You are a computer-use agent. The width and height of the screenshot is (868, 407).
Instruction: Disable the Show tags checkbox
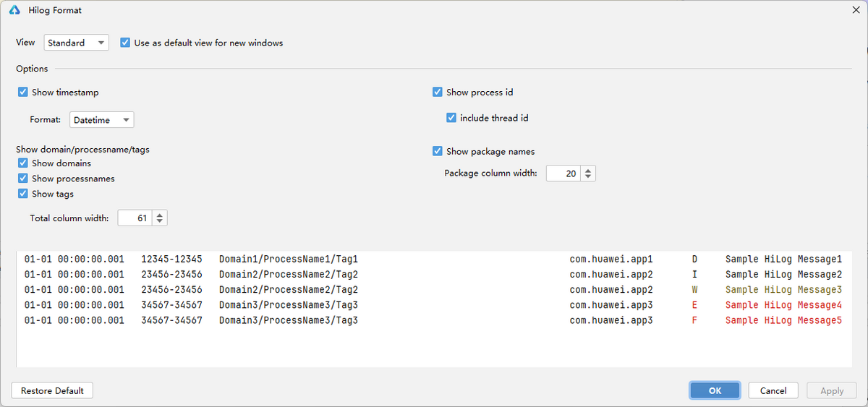tap(23, 194)
